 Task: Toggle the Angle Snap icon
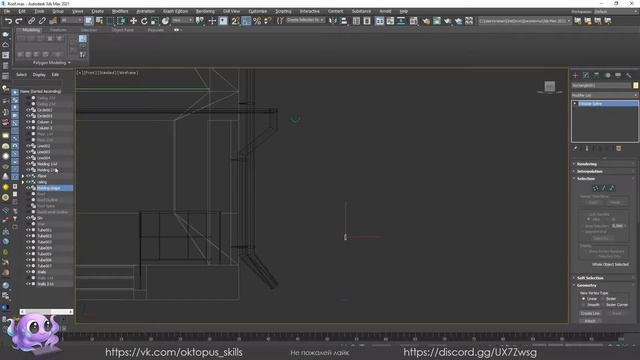tap(246, 21)
